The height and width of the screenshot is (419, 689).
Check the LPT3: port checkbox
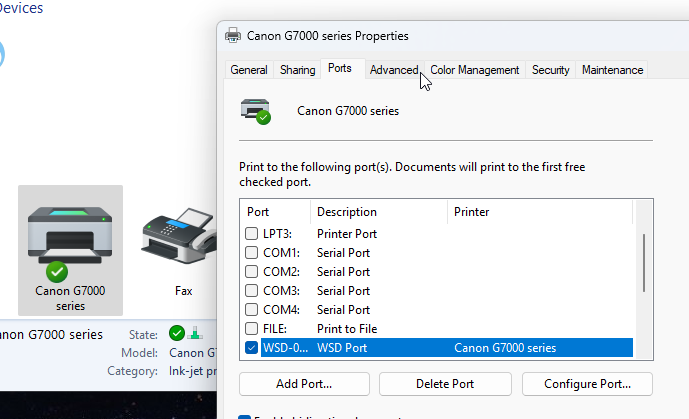tap(251, 234)
